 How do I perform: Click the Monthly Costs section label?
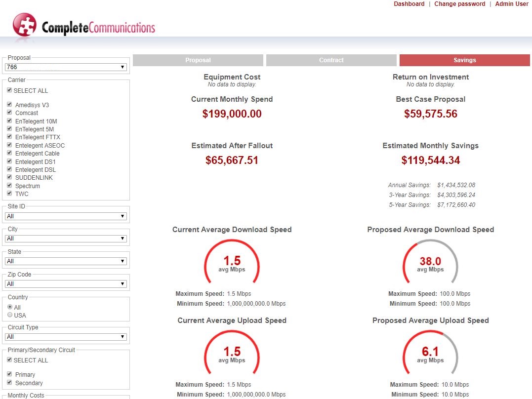(26, 395)
